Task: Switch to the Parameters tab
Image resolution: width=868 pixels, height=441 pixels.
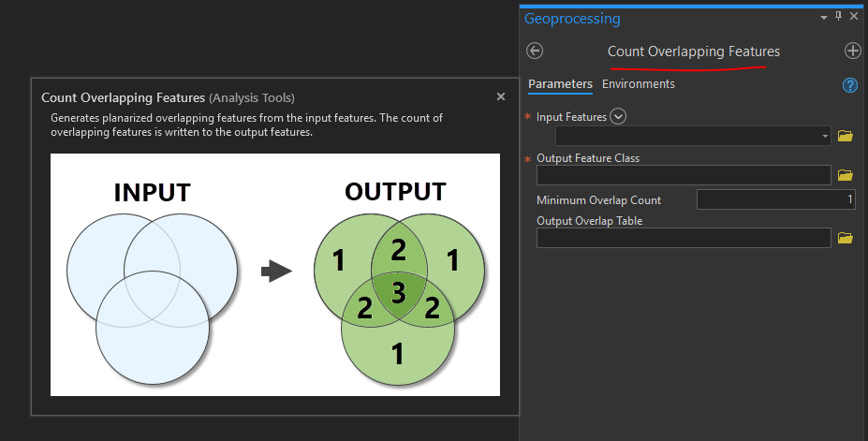Action: 560,84
